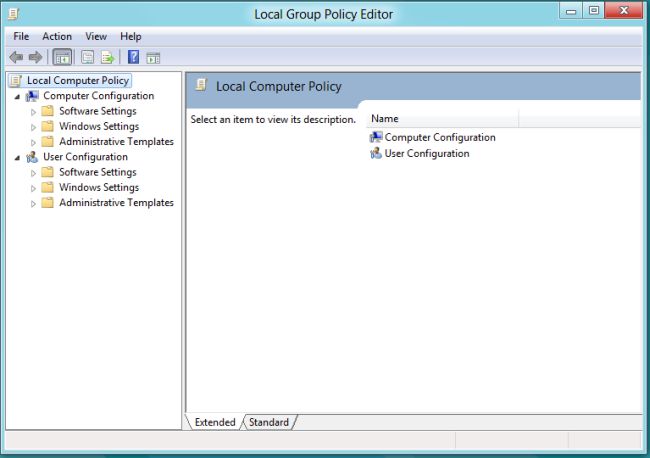Expand Software Settings under Computer Configuration
This screenshot has height=458, width=650.
[33, 112]
